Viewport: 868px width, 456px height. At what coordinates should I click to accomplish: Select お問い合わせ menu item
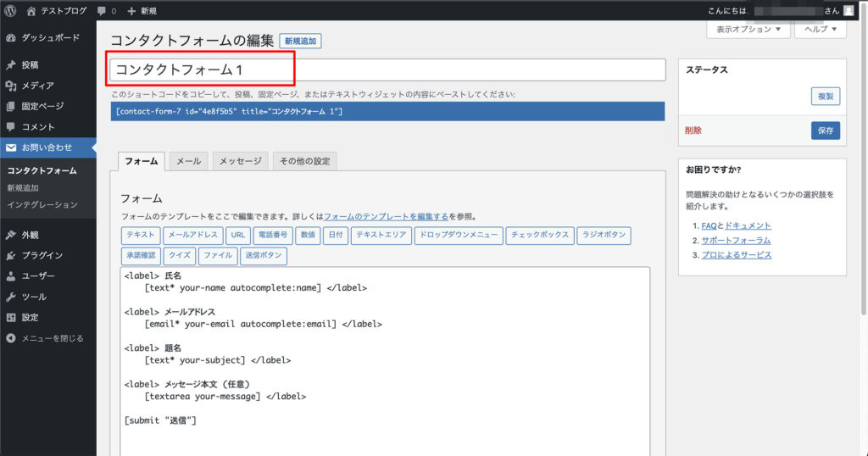pyautogui.click(x=48, y=147)
